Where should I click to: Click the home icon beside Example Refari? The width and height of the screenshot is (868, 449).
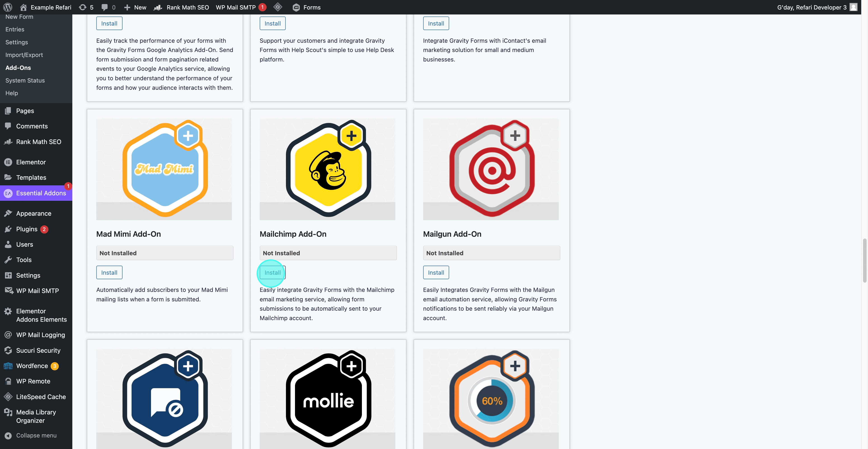[x=23, y=7]
